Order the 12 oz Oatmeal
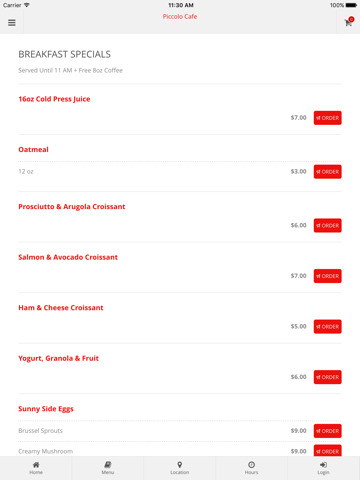 (x=327, y=172)
